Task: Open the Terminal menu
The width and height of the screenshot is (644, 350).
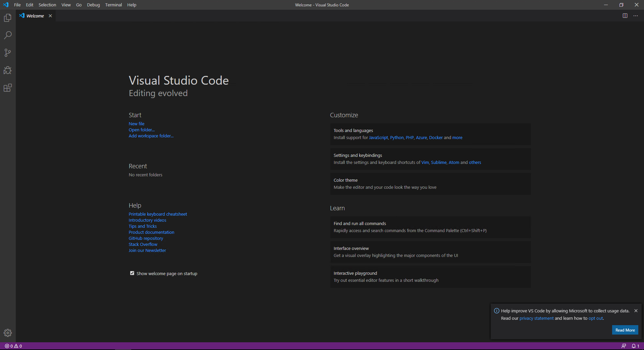Action: (x=113, y=5)
